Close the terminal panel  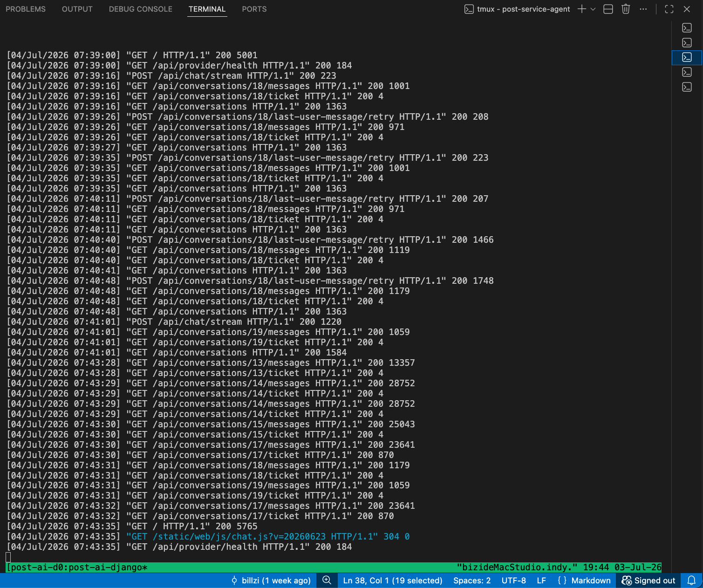687,9
